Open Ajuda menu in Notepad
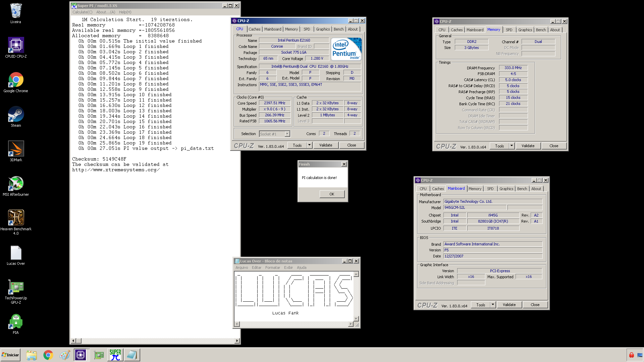The image size is (644, 362). pyautogui.click(x=302, y=267)
